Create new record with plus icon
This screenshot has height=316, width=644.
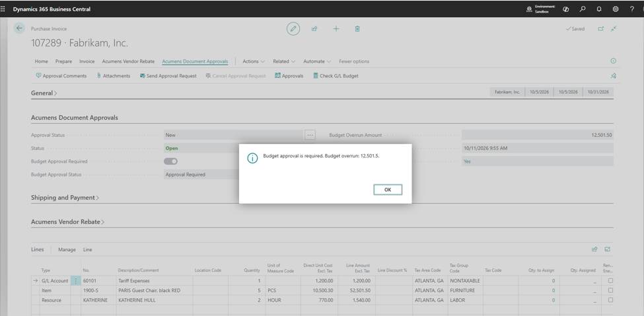[336, 29]
